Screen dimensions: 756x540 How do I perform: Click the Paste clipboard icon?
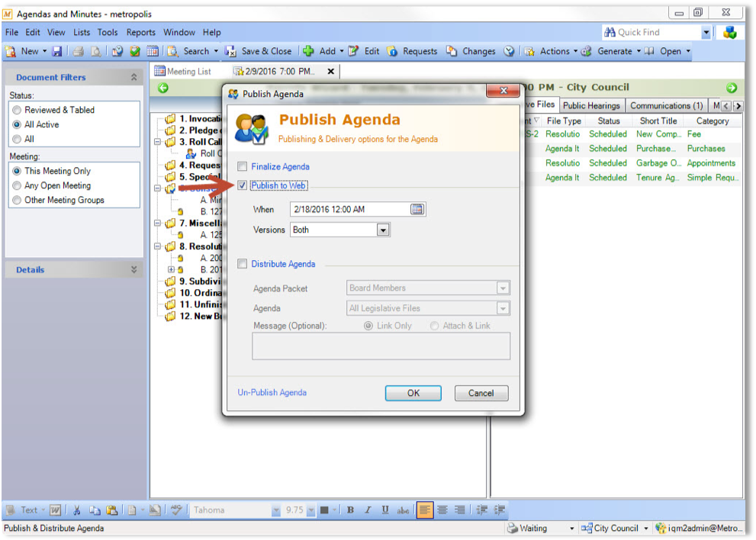point(112,510)
